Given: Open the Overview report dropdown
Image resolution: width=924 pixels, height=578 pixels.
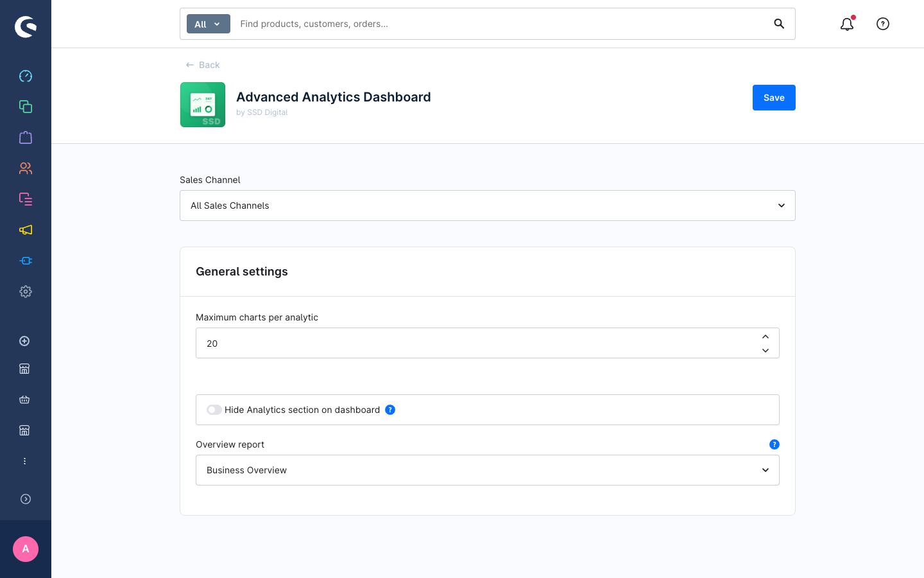Looking at the screenshot, I should [488, 470].
